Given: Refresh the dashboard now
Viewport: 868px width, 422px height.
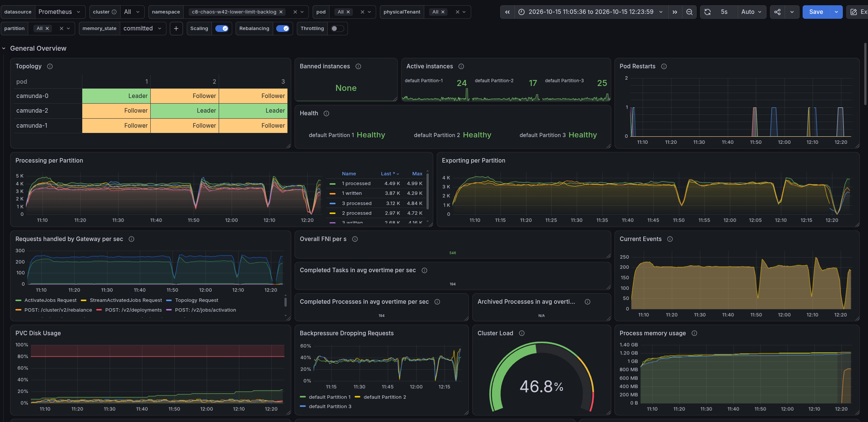Looking at the screenshot, I should click(x=708, y=12).
